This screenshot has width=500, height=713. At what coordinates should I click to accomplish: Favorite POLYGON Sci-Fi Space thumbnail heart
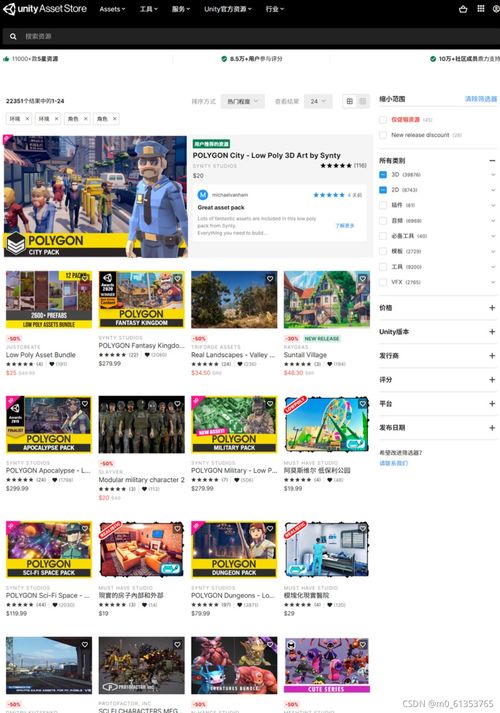tap(85, 528)
